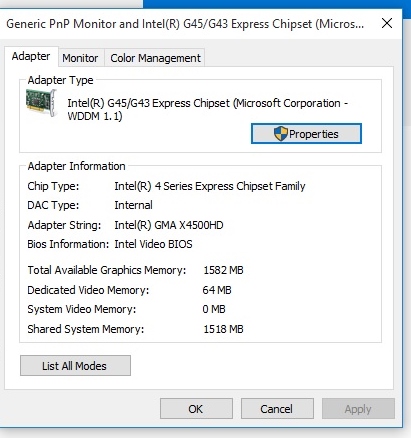411x438 pixels.
Task: Select the Adapter tab
Action: (31, 56)
